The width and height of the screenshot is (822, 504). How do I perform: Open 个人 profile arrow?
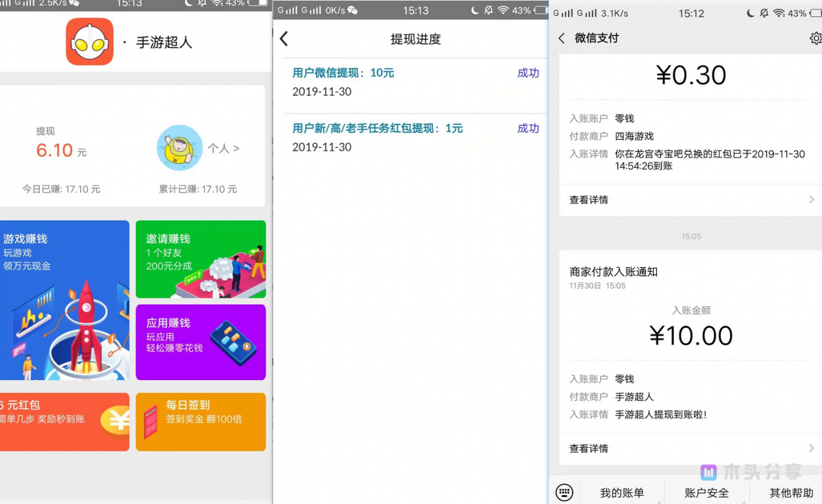click(x=223, y=148)
